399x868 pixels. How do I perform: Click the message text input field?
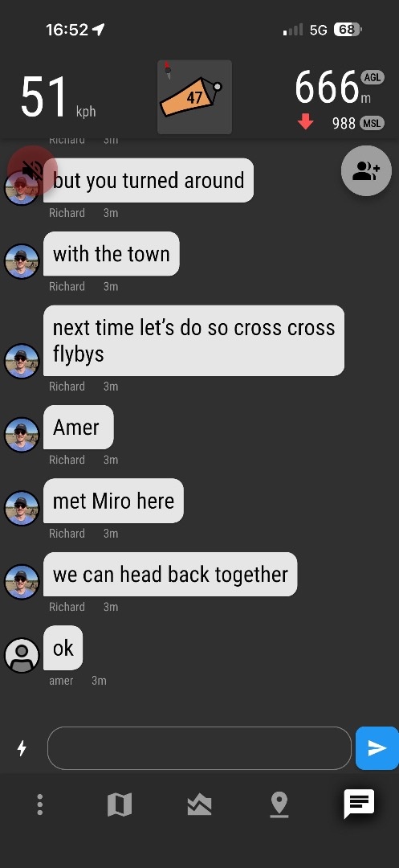point(199,748)
